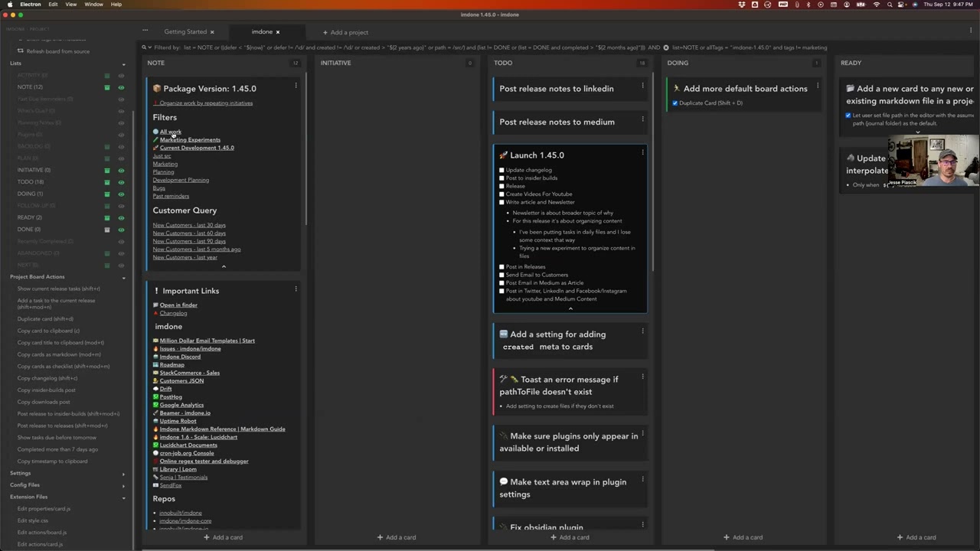Viewport: 980px width, 551px height.
Task: Click the DONE list archive icon in the sidebar
Action: pyautogui.click(x=107, y=230)
